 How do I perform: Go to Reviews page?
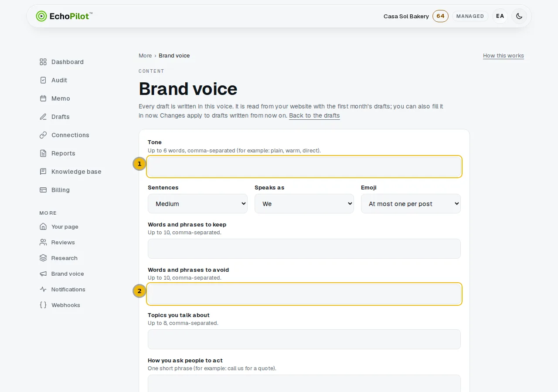(63, 242)
